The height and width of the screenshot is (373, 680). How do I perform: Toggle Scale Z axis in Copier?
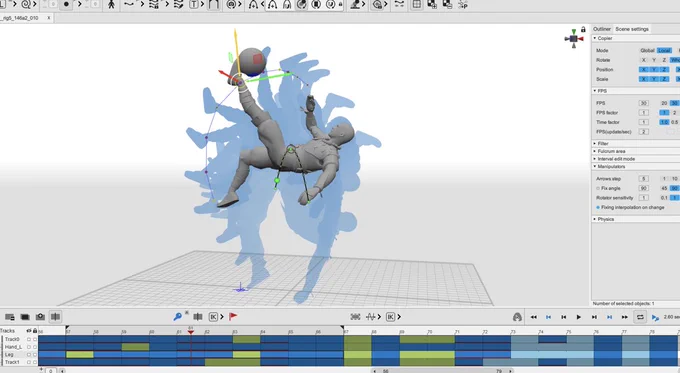[x=664, y=79]
